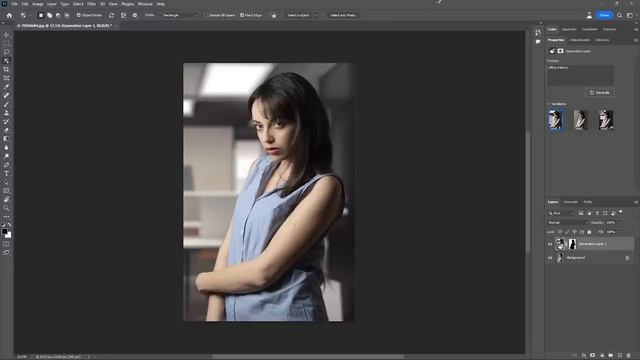The height and width of the screenshot is (360, 640).
Task: Toggle lock transparent pixels in Layers panel
Action: tap(560, 232)
